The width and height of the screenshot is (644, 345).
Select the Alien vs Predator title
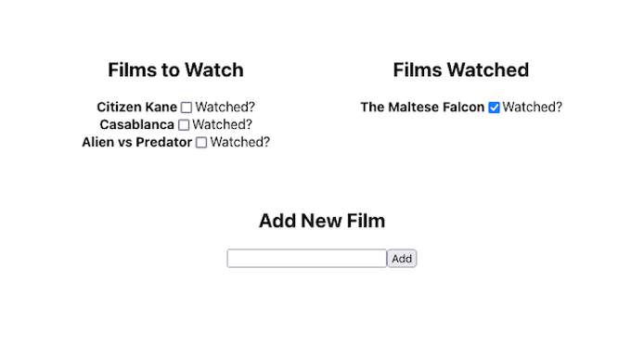tap(136, 142)
